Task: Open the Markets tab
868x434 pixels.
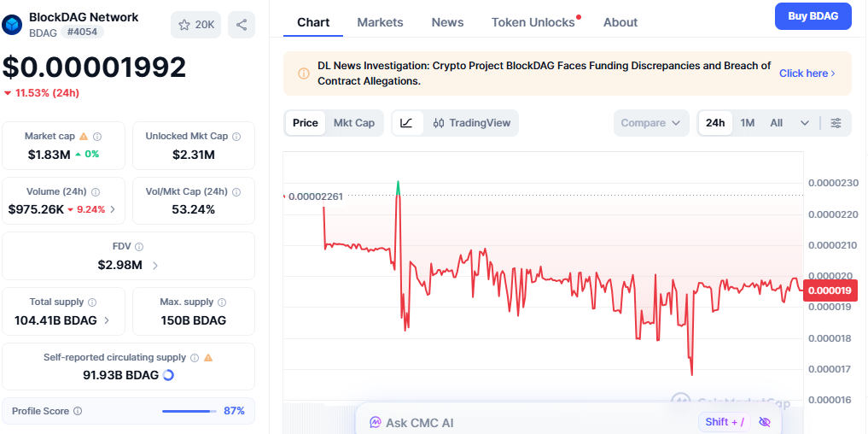Action: pyautogui.click(x=381, y=22)
